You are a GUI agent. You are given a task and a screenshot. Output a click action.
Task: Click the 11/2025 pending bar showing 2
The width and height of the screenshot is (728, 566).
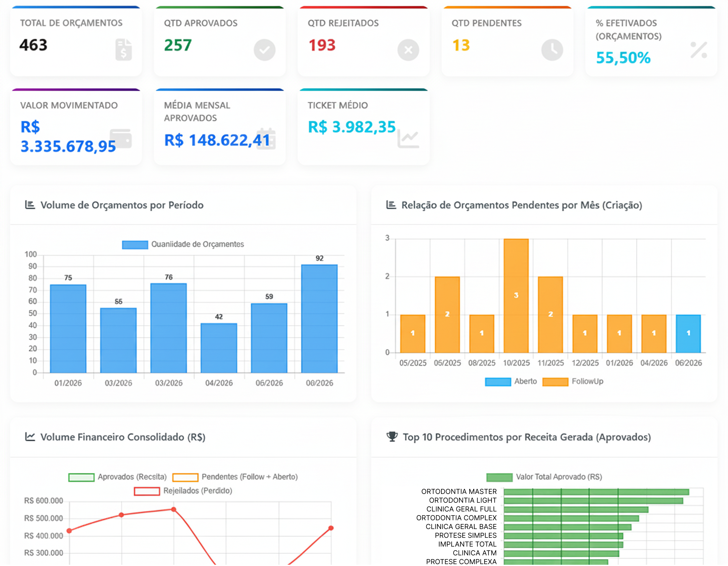click(550, 315)
